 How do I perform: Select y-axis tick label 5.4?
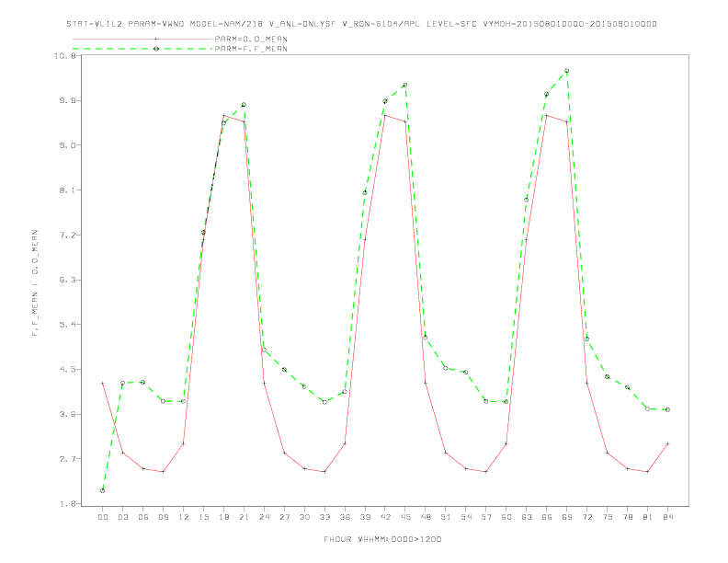[68, 324]
